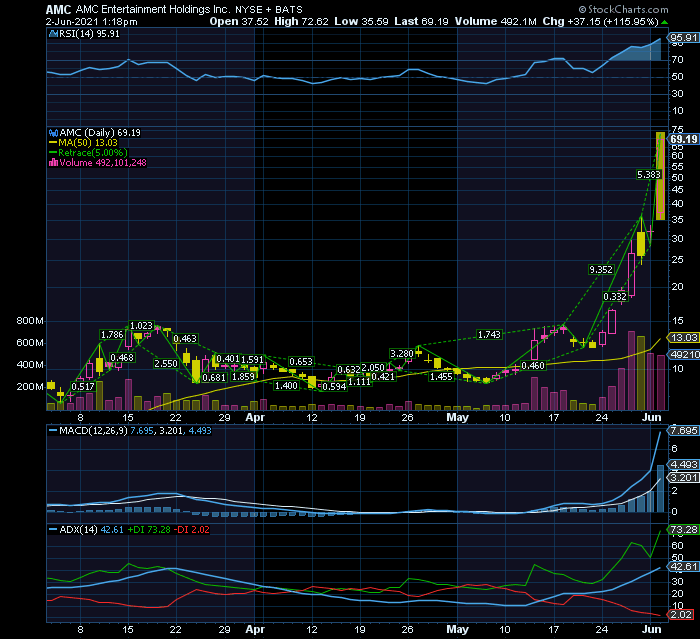The height and width of the screenshot is (639, 700).
Task: Click the 1.743 retracement label
Action: (x=489, y=334)
